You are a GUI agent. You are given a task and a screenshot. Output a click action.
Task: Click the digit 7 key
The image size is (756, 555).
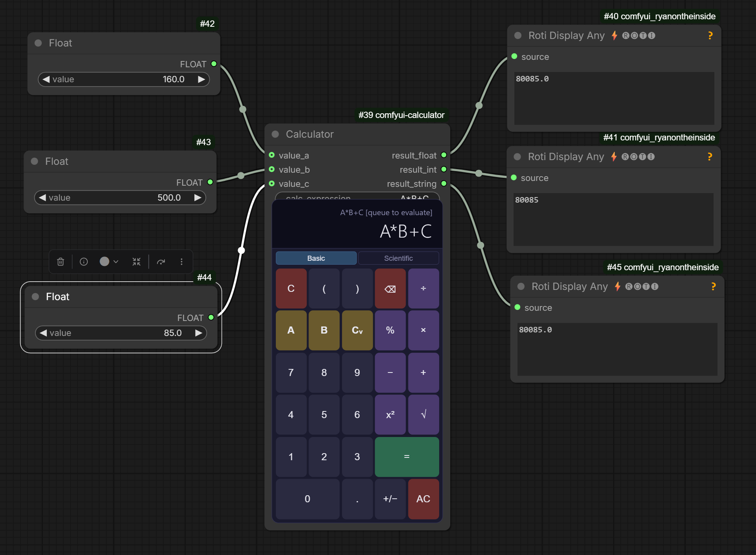click(x=291, y=372)
